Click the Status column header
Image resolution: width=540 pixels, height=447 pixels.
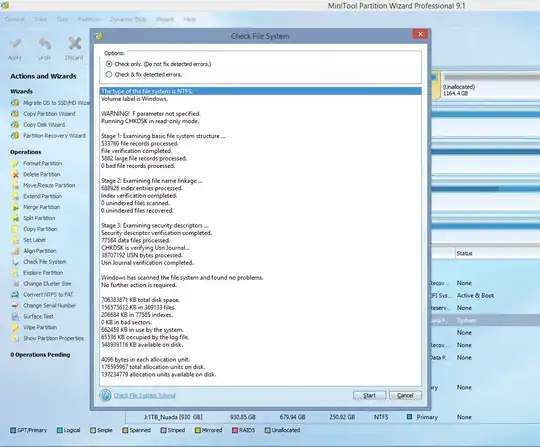coord(497,253)
